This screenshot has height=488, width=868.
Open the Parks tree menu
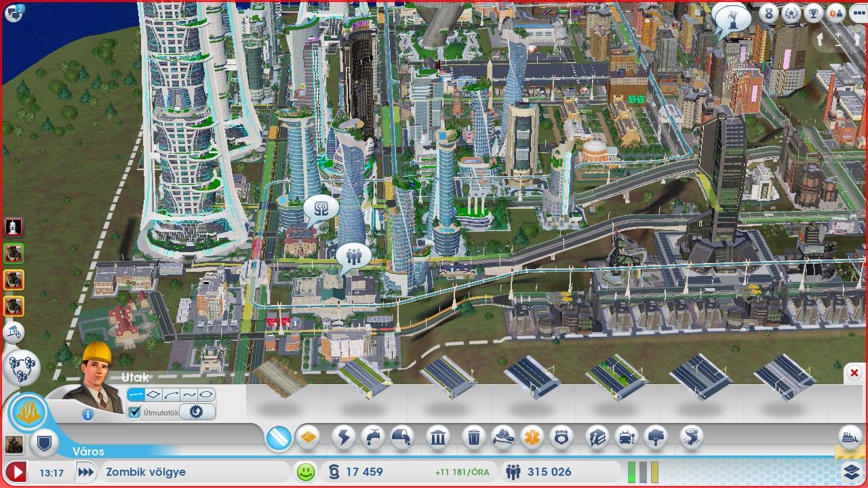[656, 438]
